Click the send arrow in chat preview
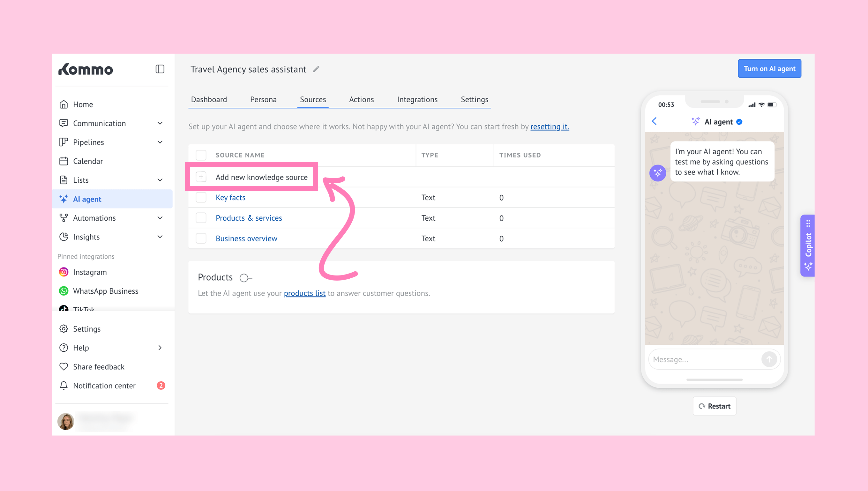The image size is (868, 491). click(x=769, y=360)
